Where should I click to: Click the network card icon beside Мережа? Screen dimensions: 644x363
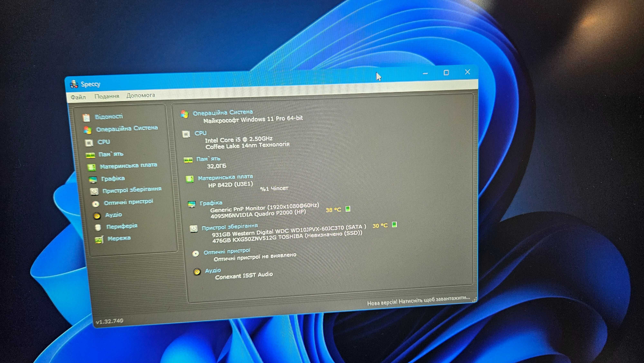click(x=99, y=240)
